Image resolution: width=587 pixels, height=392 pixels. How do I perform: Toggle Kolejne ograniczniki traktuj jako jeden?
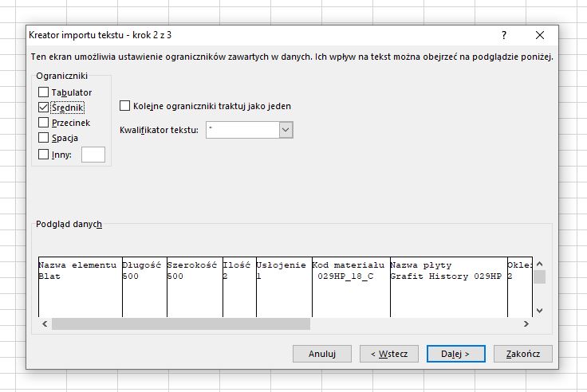click(x=125, y=105)
